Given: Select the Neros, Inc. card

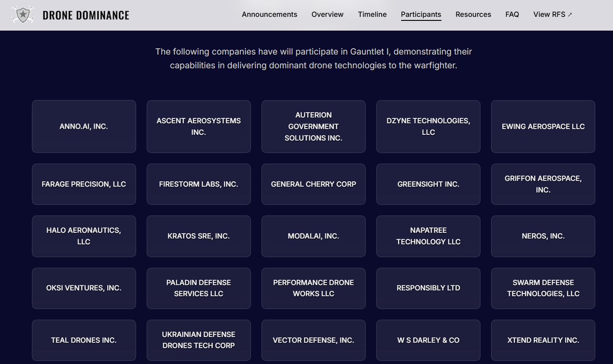Looking at the screenshot, I should 543,236.
